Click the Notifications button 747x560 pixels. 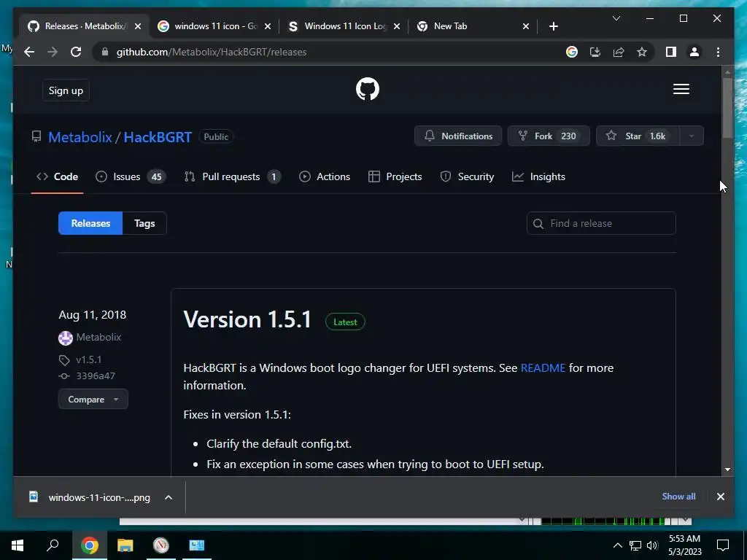458,136
